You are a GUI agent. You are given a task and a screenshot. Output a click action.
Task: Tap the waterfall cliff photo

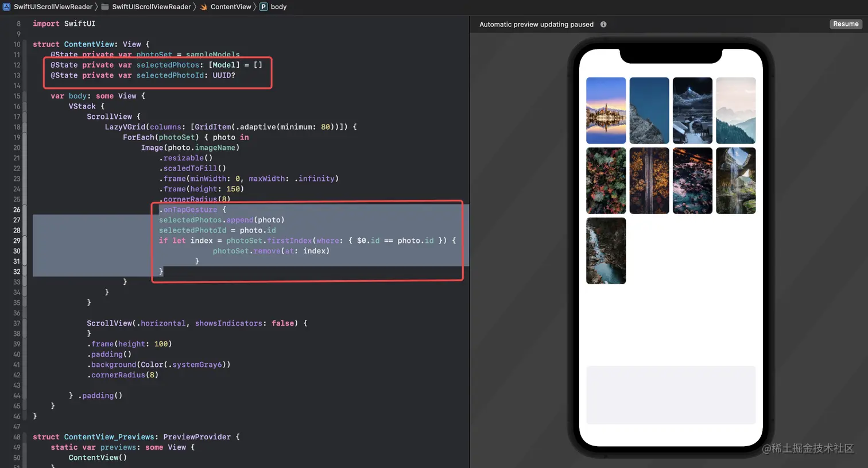pos(736,180)
